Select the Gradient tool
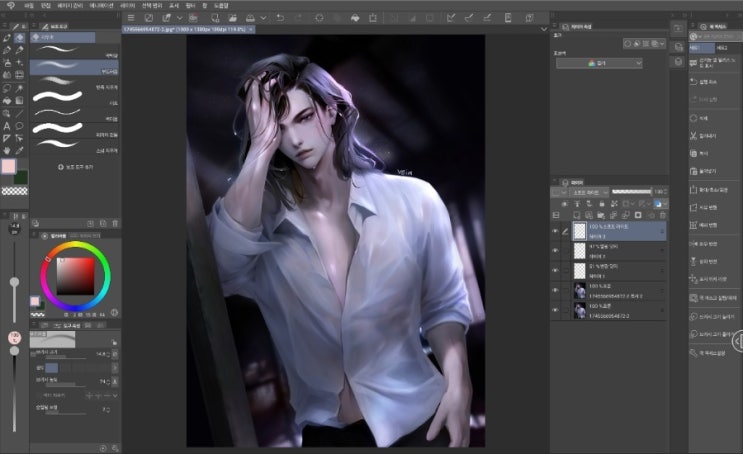Image resolution: width=743 pixels, height=454 pixels. tap(19, 100)
